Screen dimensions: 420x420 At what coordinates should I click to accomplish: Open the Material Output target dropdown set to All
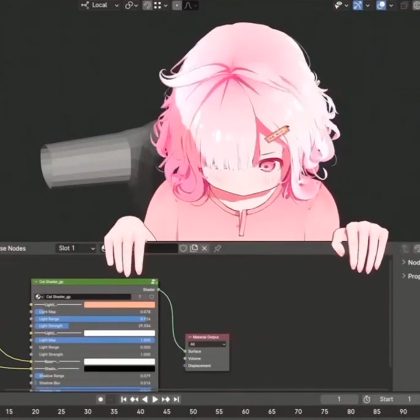click(x=208, y=344)
